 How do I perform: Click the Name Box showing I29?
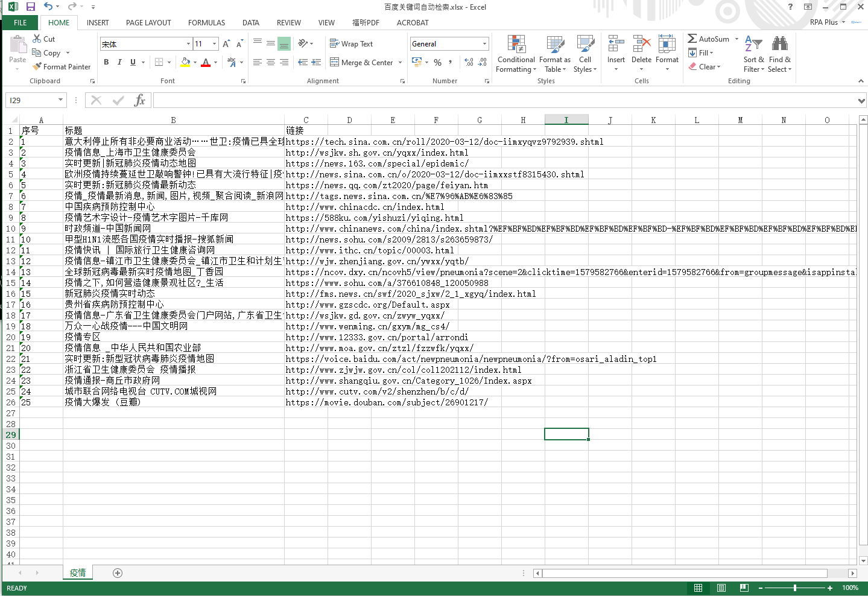32,100
